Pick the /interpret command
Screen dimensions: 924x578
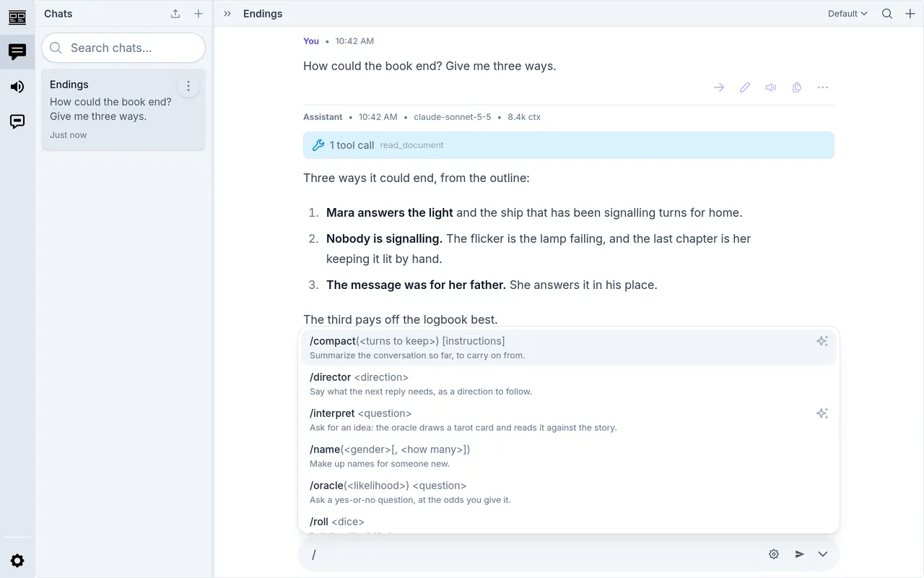569,420
